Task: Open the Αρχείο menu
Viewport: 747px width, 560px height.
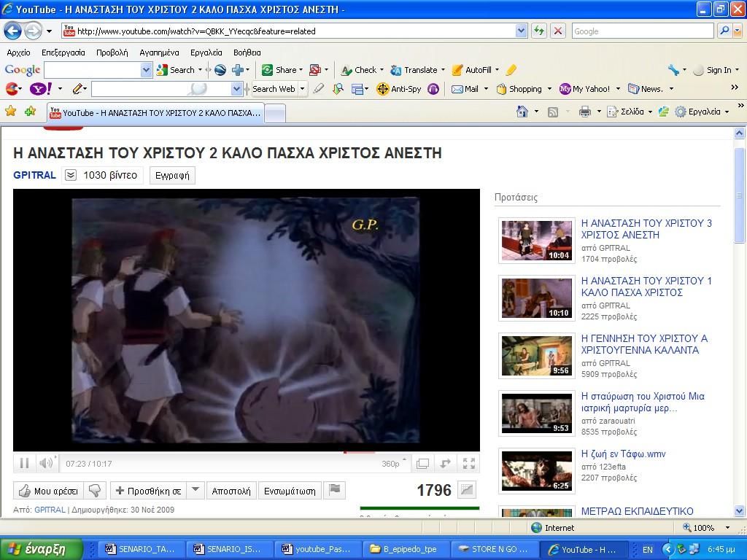Action: 18,52
